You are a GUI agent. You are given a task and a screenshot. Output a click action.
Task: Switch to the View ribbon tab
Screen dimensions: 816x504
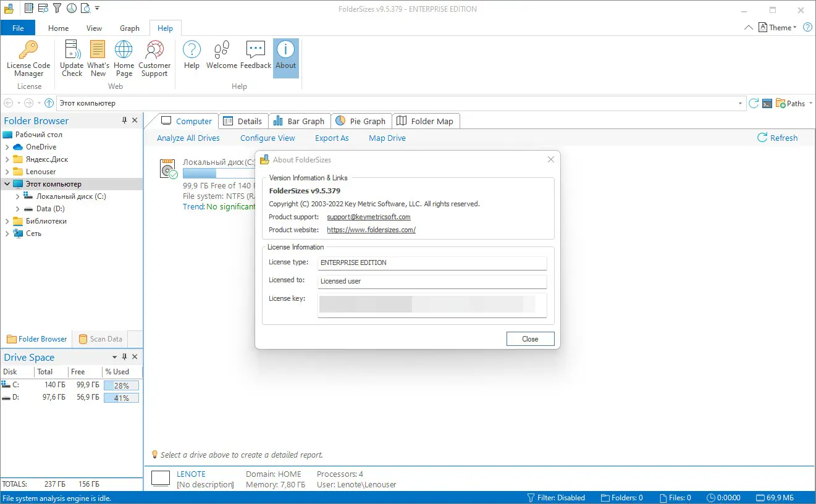pos(94,28)
